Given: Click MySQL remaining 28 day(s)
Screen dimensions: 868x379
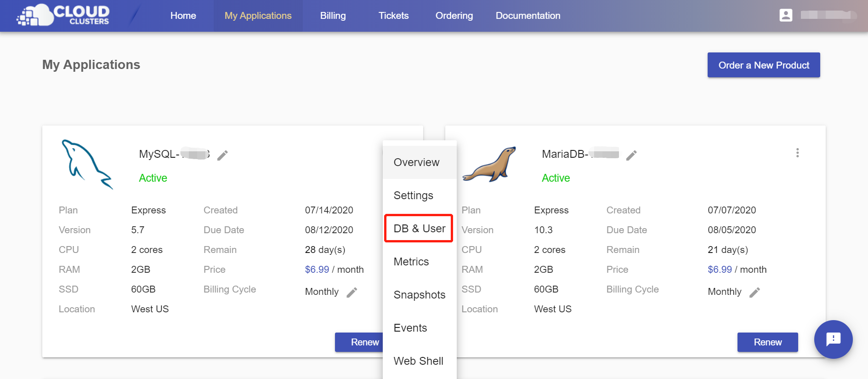Looking at the screenshot, I should click(325, 250).
